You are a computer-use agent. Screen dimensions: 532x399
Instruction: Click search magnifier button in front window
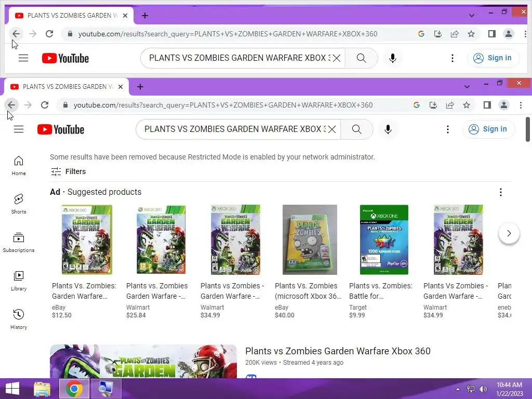tap(356, 129)
